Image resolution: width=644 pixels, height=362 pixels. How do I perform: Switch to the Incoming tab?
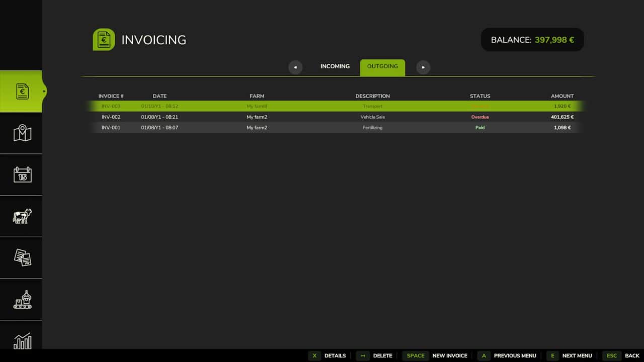pyautogui.click(x=335, y=67)
